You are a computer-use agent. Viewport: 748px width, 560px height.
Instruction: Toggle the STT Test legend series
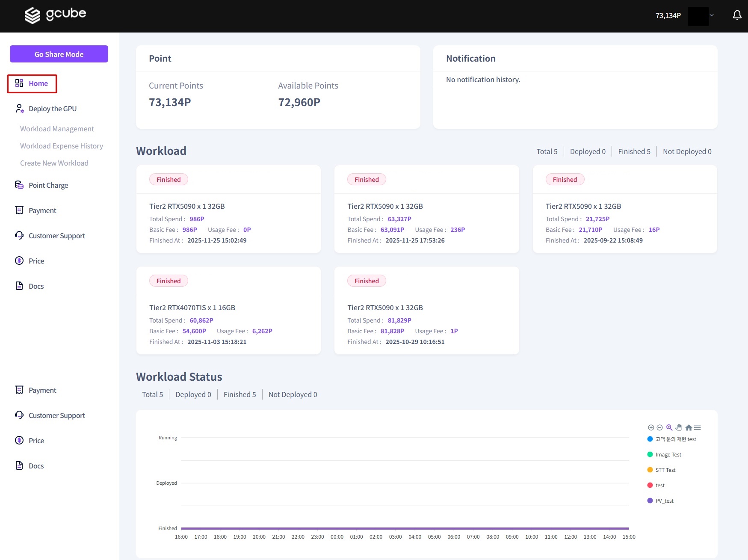(665, 470)
